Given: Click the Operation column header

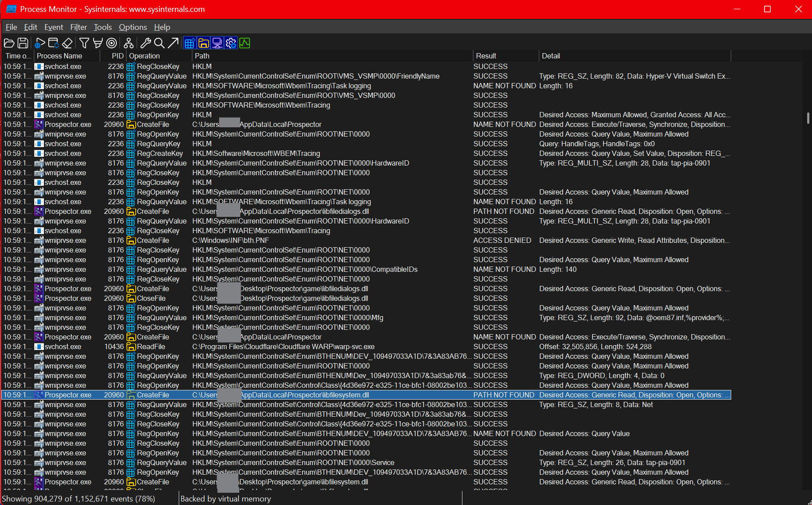Looking at the screenshot, I should pos(159,56).
